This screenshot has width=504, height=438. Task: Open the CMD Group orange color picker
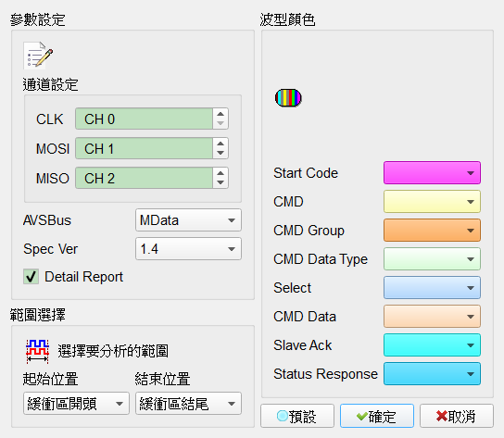tap(432, 230)
